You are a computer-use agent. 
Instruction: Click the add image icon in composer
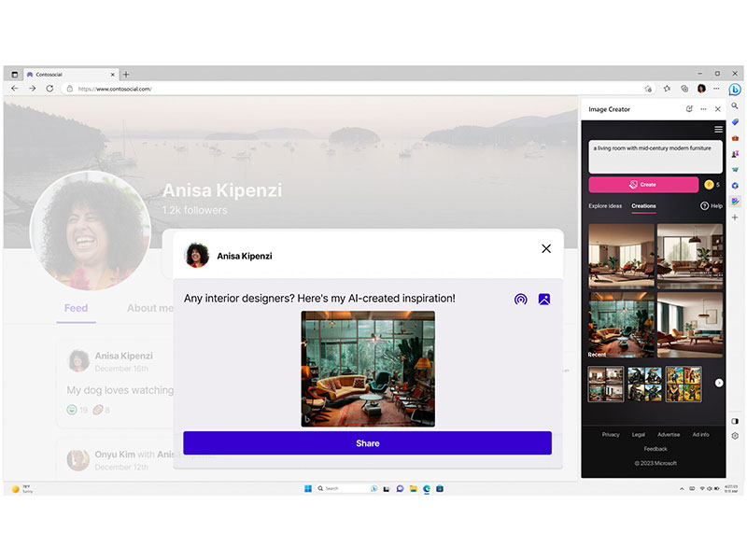[x=544, y=299]
